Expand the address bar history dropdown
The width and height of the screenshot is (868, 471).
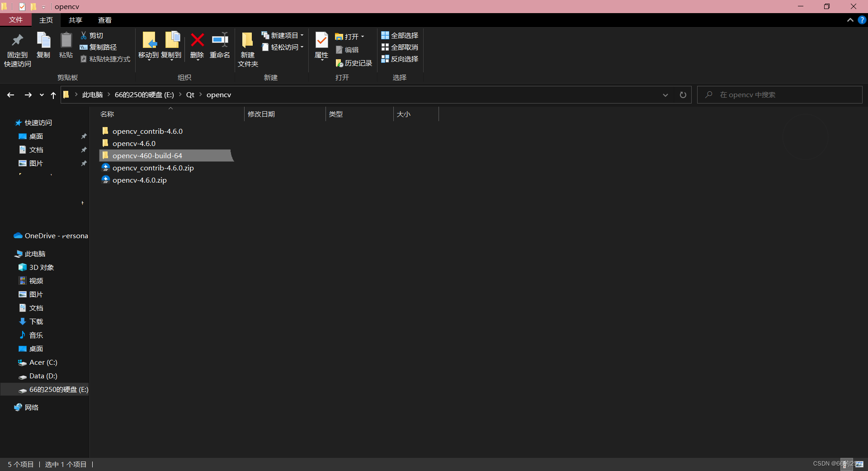pos(665,95)
